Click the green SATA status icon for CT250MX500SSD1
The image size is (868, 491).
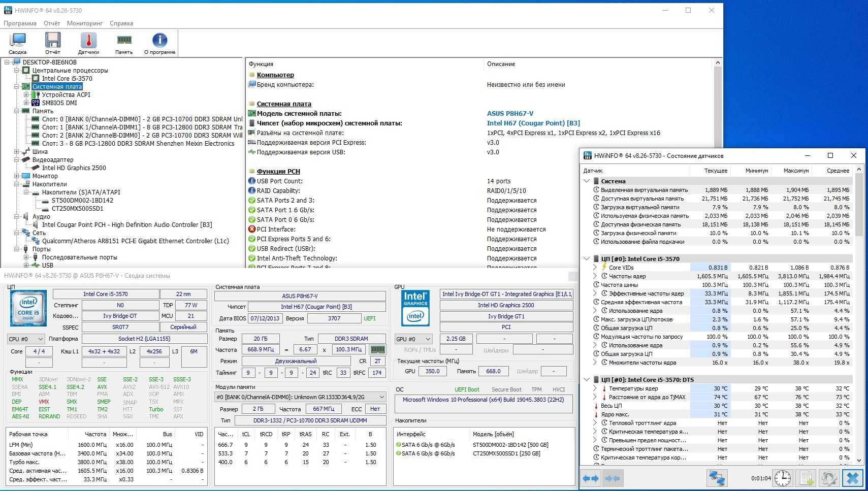tap(398, 453)
